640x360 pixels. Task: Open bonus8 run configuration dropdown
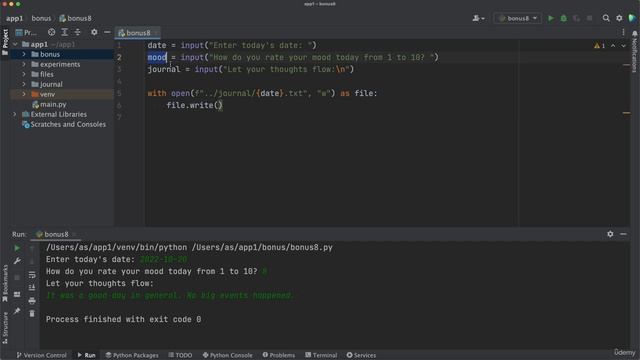(x=518, y=18)
